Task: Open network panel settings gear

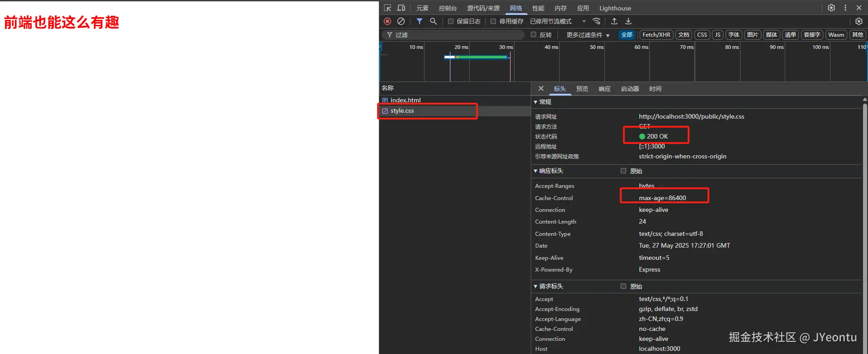Action: [859, 21]
